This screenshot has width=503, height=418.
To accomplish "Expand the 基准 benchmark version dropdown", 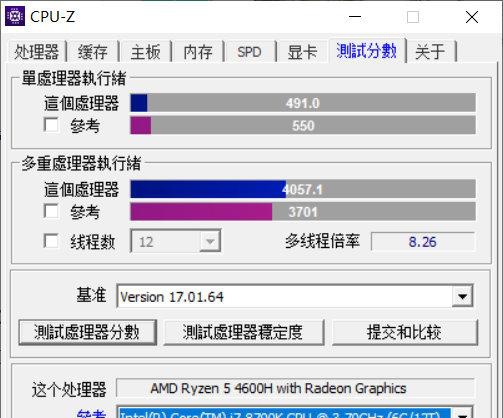I will coord(462,296).
